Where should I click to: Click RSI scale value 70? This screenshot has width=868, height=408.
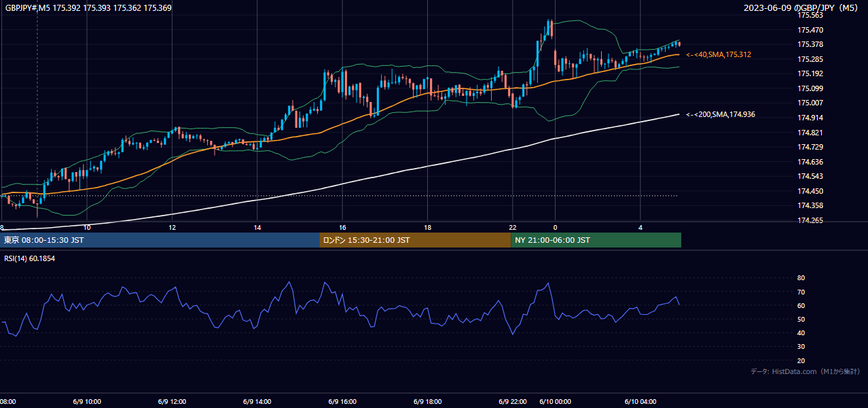801,292
